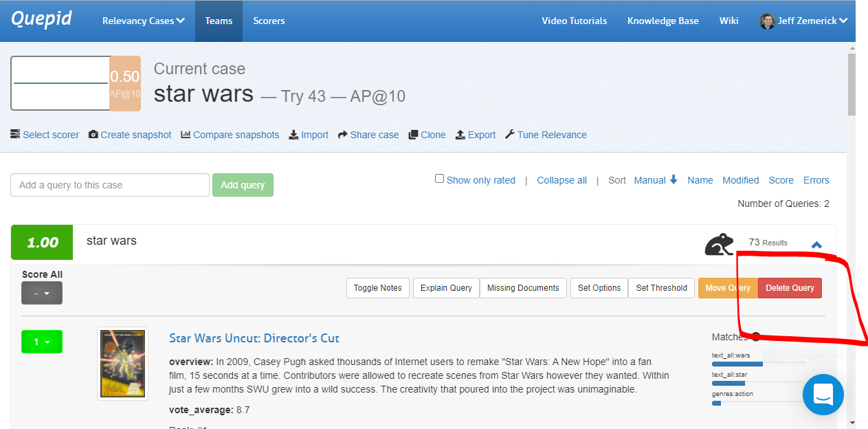Click the chart icon for Compare snapshots
The image size is (868, 429).
coord(186,135)
